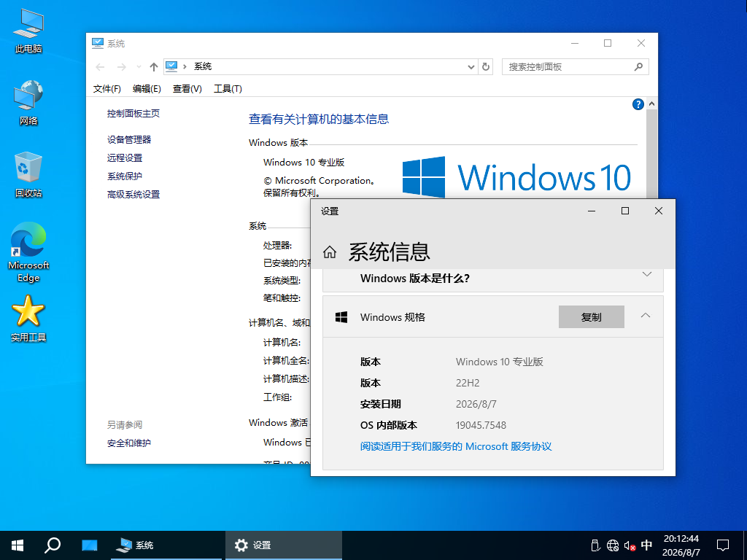The image size is (747, 560).
Task: Click the 笔和触控: label
Action: pos(282,298)
